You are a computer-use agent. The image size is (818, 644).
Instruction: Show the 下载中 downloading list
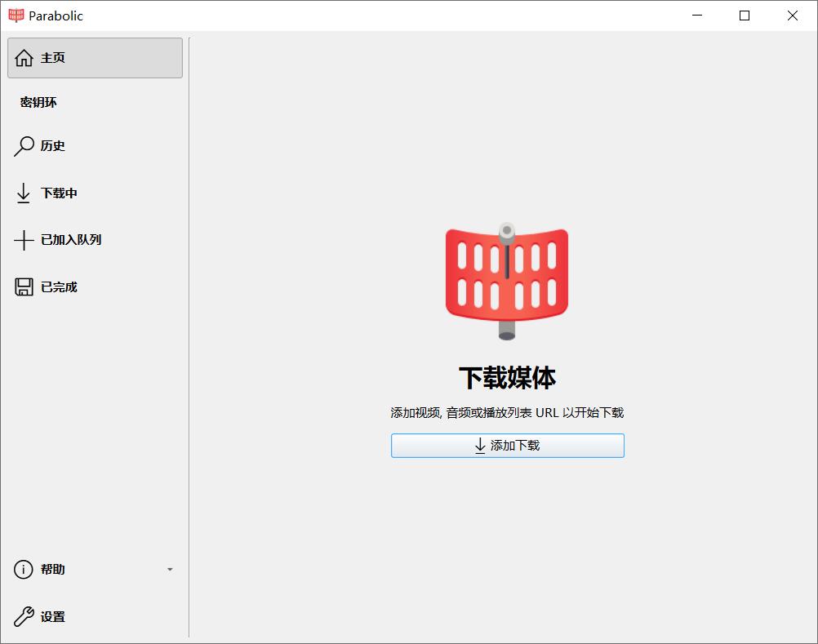coord(95,193)
